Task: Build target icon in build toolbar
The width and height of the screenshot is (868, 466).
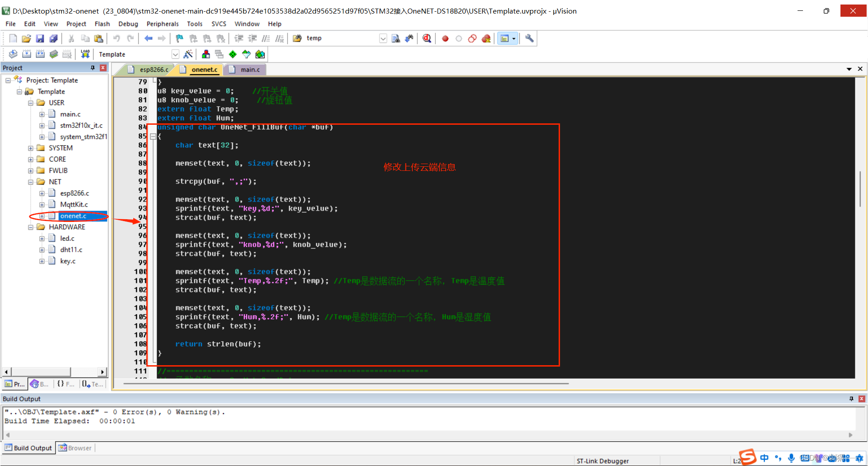Action: tap(27, 54)
